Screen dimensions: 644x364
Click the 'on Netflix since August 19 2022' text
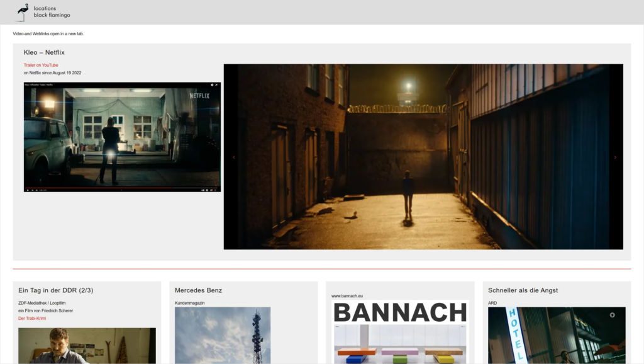(x=52, y=73)
